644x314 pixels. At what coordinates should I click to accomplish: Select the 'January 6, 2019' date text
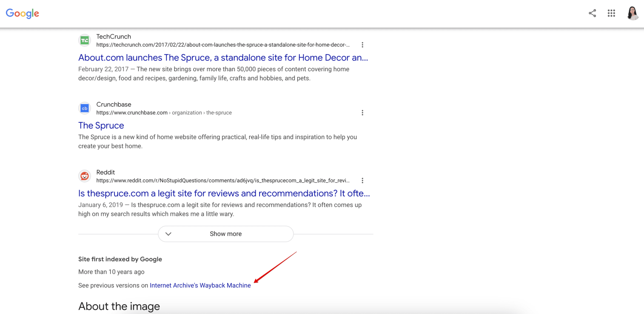tap(101, 205)
